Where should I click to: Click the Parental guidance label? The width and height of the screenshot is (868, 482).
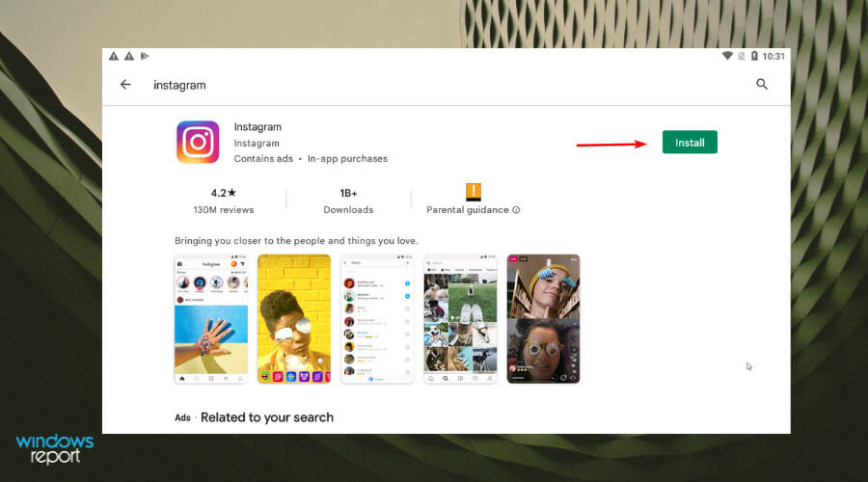[467, 210]
